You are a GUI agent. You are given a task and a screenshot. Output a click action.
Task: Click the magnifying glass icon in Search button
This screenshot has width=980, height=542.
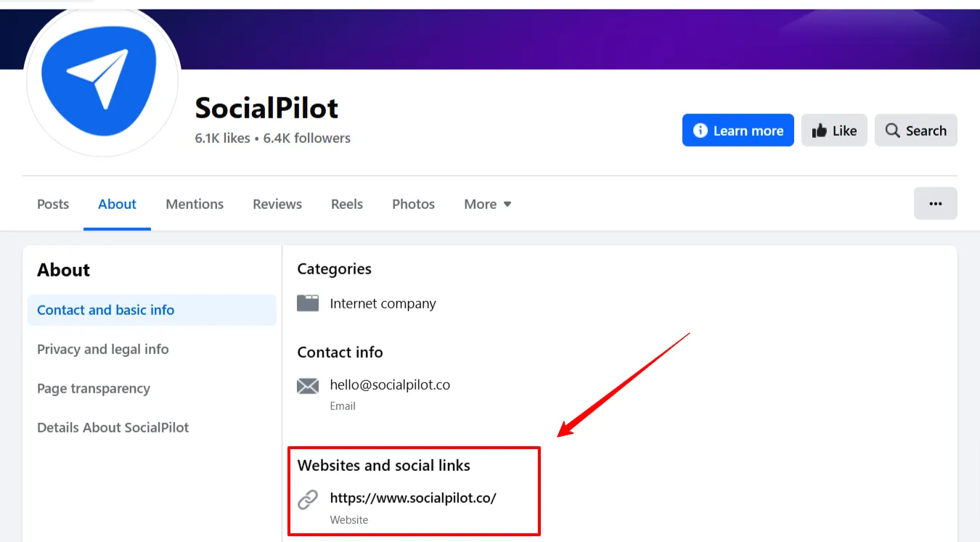point(892,130)
